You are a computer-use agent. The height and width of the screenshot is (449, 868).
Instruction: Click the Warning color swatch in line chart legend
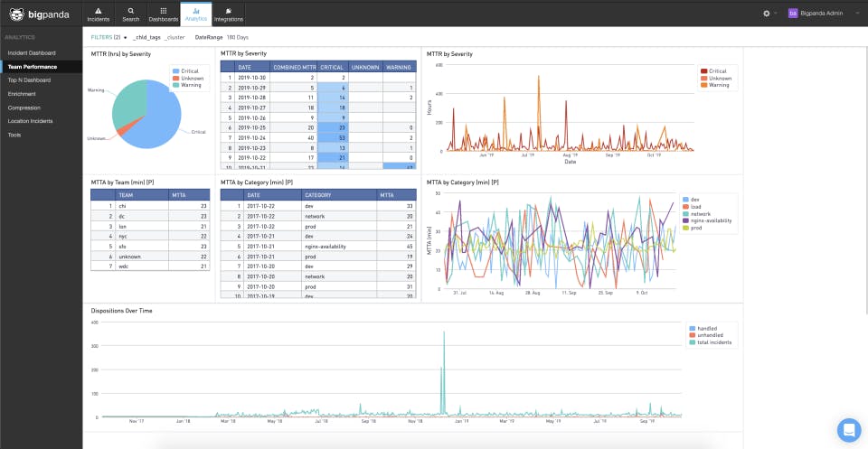[703, 85]
